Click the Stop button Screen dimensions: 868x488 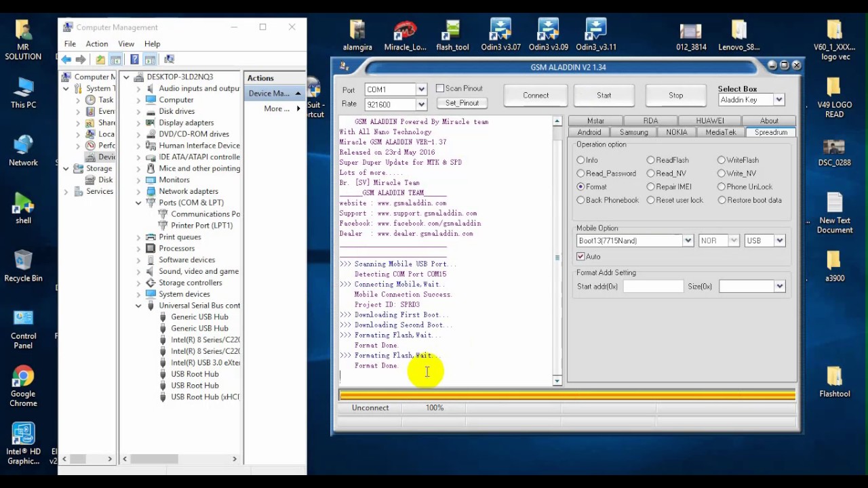675,96
